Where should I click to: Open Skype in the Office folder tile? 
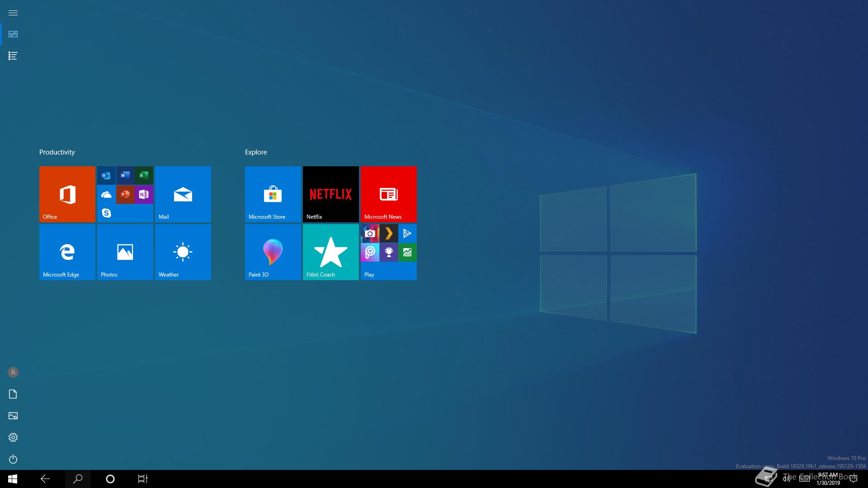point(106,213)
